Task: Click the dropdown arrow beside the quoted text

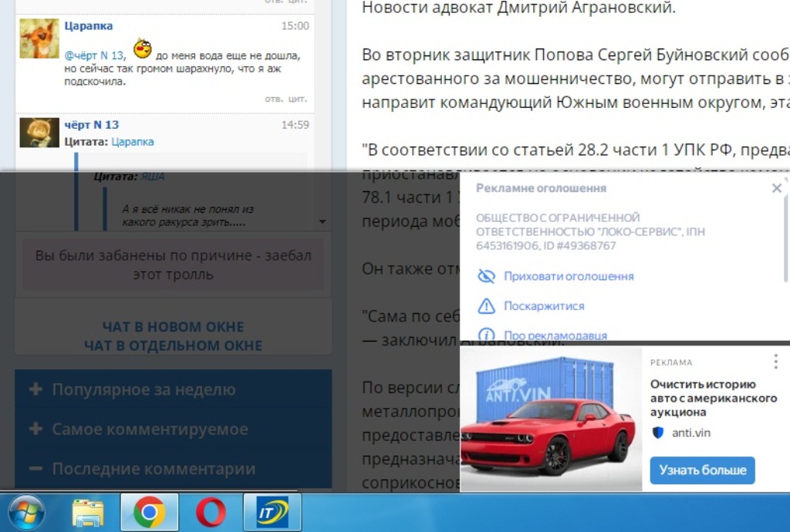Action: 322,221
